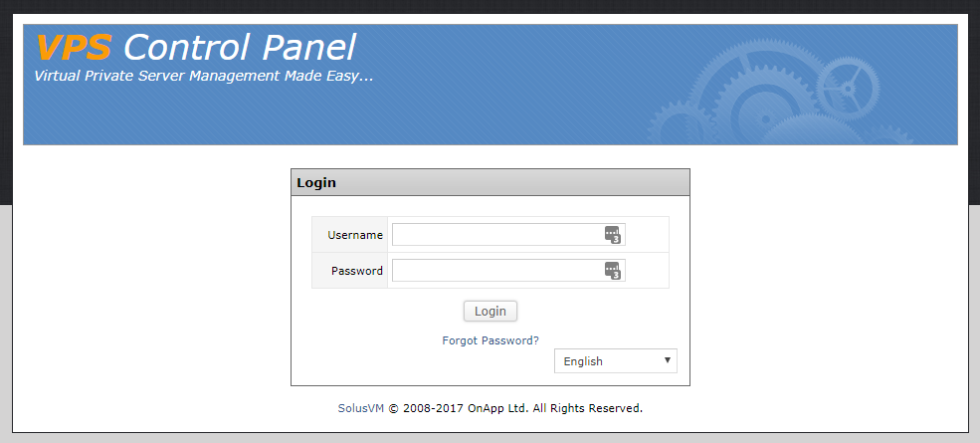The image size is (980, 443).
Task: Click the Login panel header bar
Action: coord(490,183)
